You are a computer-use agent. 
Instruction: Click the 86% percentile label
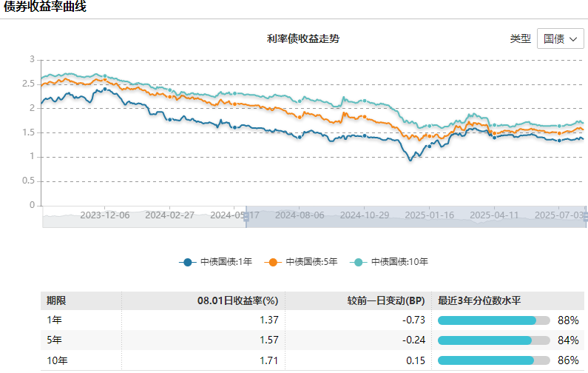568,360
